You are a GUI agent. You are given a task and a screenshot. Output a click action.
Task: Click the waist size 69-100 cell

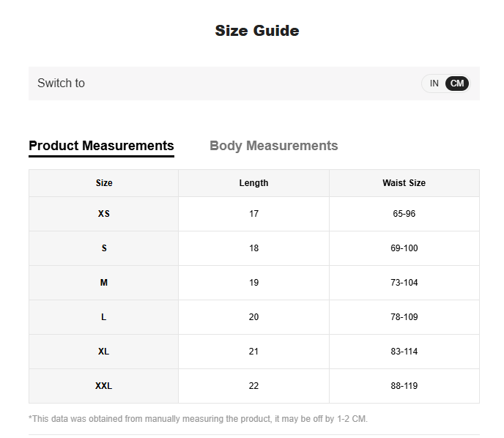pyautogui.click(x=404, y=248)
